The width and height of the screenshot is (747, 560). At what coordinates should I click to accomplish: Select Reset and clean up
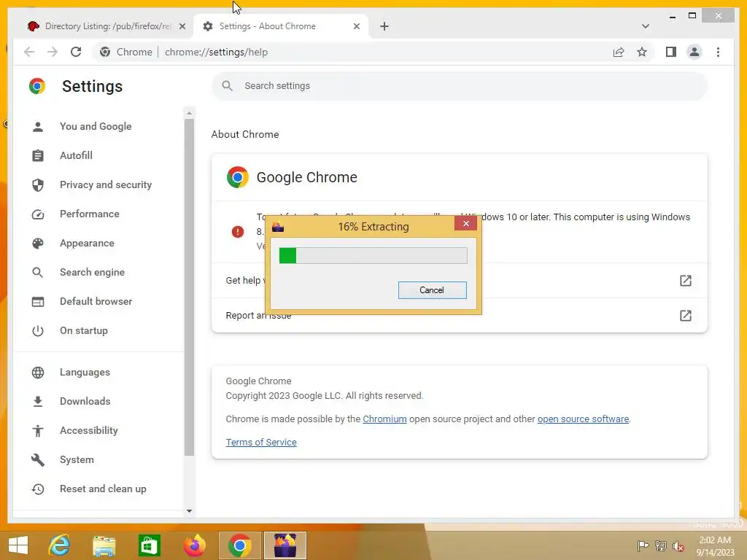click(x=102, y=489)
